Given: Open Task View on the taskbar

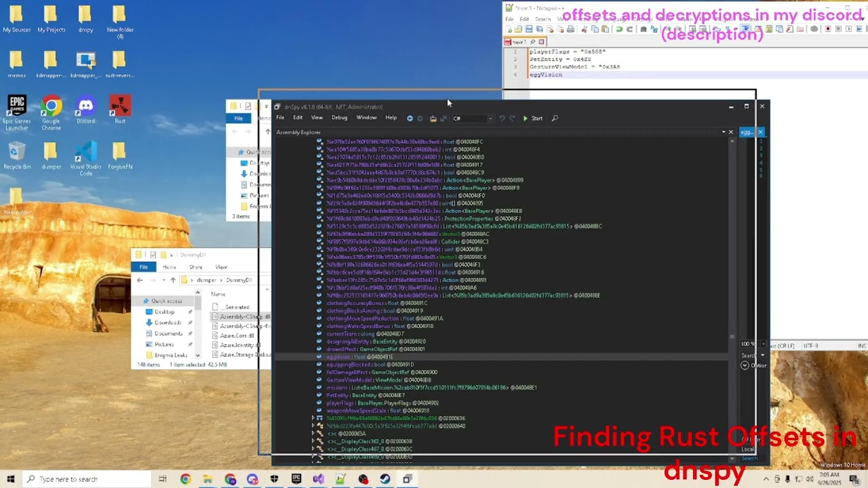Looking at the screenshot, I should point(163,479).
